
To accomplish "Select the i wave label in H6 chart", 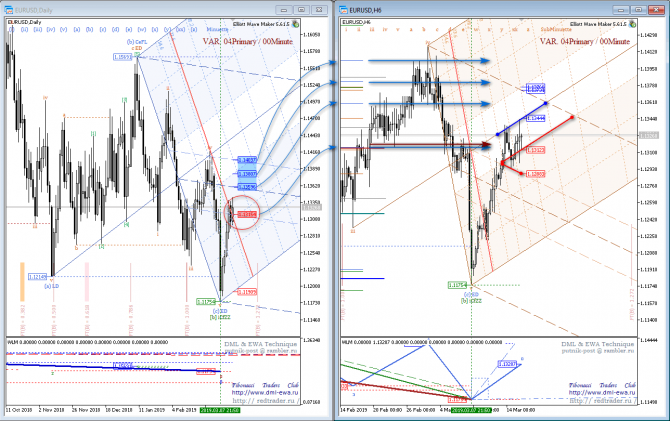I will click(x=346, y=29).
